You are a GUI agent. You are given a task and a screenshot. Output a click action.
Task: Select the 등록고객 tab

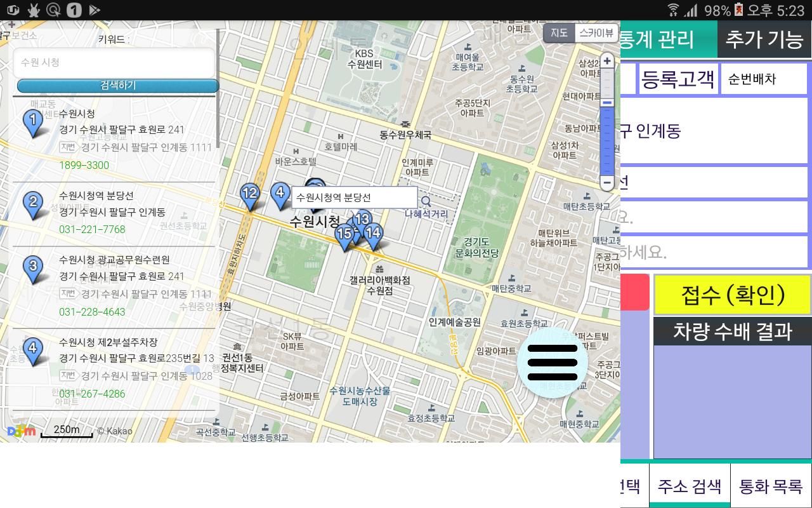coord(678,79)
